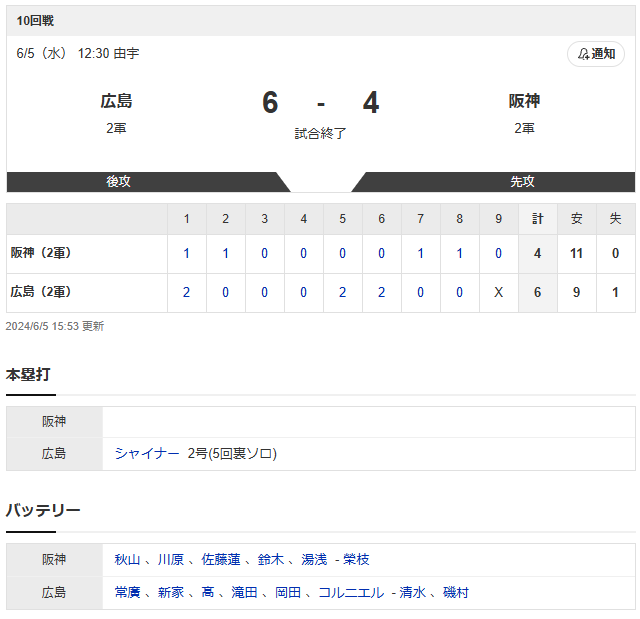Open pitcher 滝田 player link
Screen dimensions: 640x619
click(244, 592)
